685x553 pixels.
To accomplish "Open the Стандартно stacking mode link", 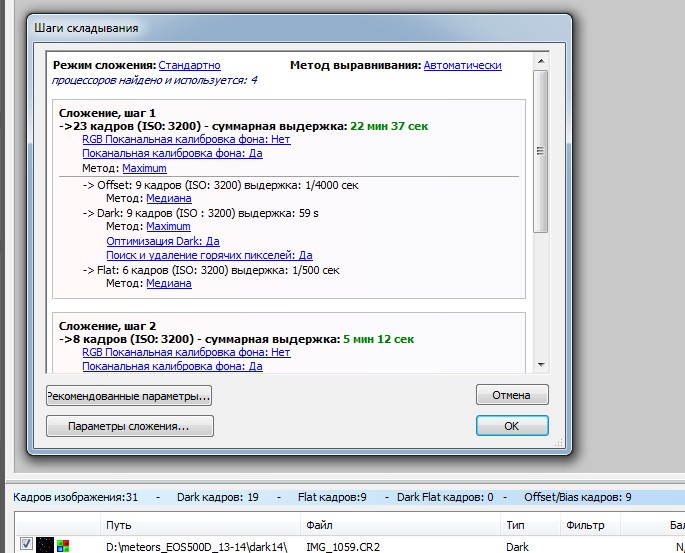I will (190, 65).
